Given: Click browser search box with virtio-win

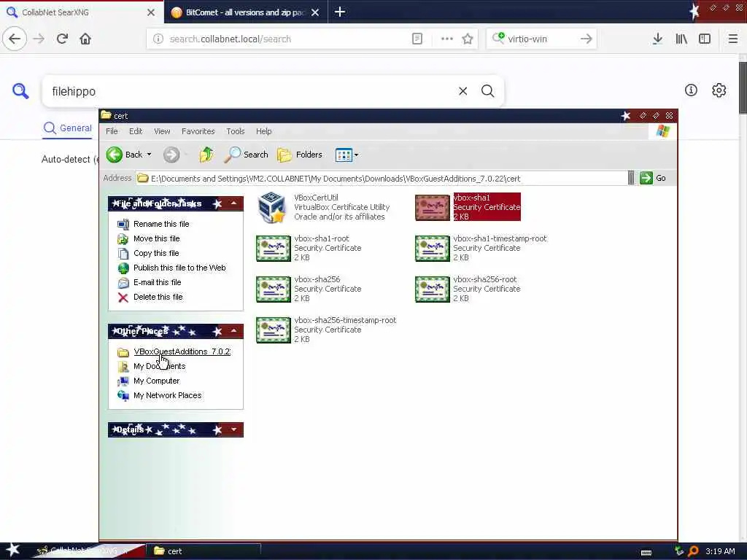Looking at the screenshot, I should pos(541,39).
